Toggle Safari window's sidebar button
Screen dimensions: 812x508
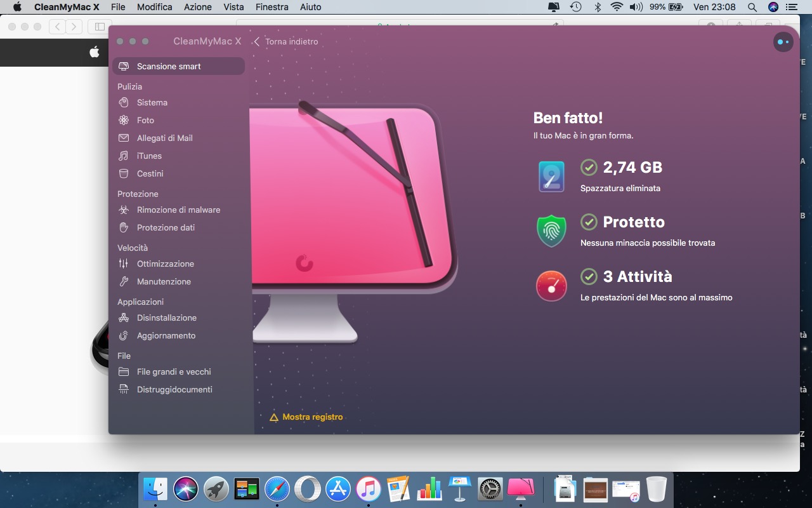100,27
